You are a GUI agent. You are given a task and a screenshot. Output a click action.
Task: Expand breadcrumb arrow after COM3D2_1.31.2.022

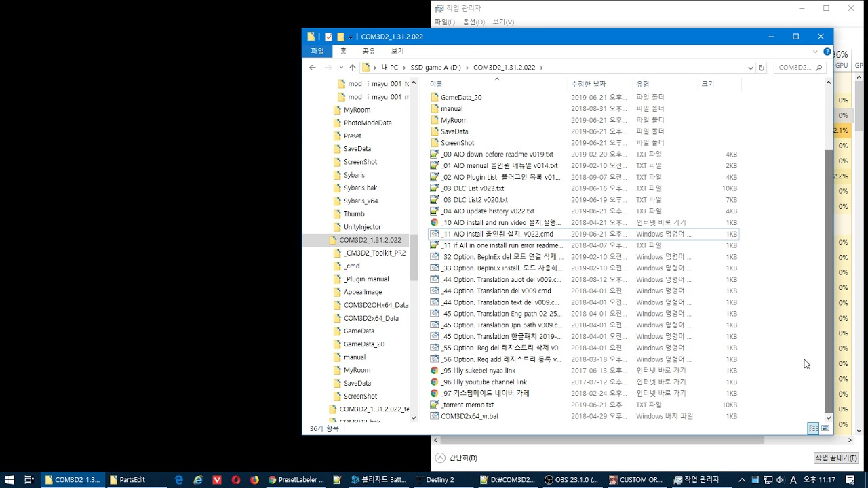point(541,68)
